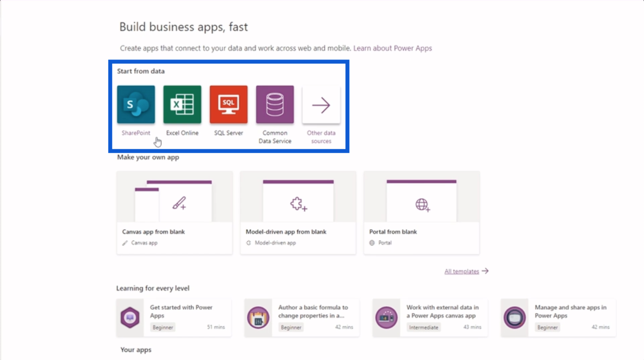Select the 'Build business apps, fast' title
The image size is (644, 360).
[x=184, y=27]
